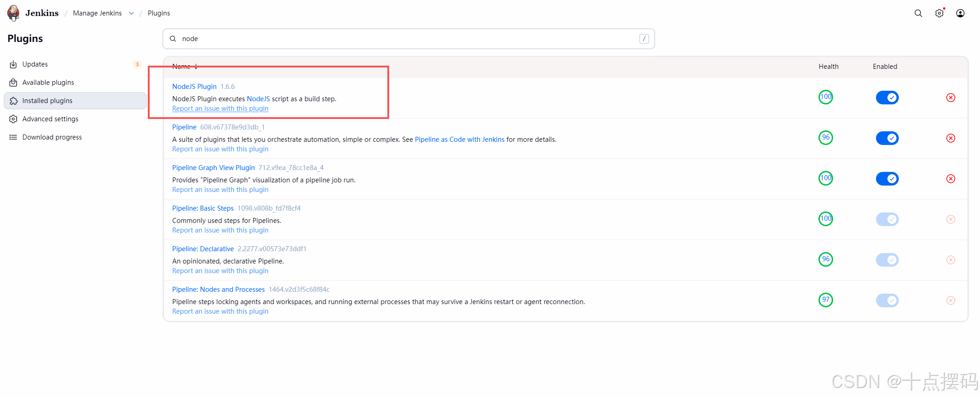Open Pipeline: Basic Steps link

(x=203, y=208)
